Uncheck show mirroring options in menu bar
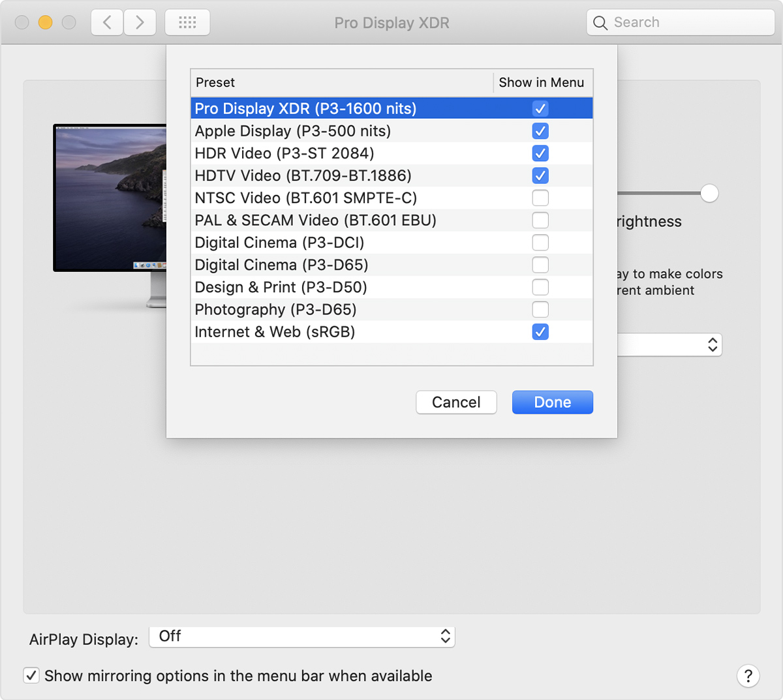 click(31, 676)
